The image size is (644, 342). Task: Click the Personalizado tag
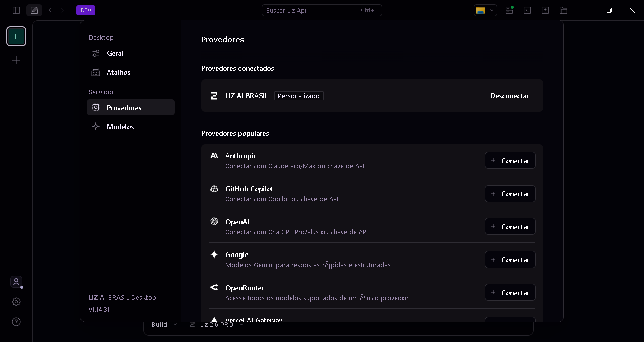coord(299,96)
